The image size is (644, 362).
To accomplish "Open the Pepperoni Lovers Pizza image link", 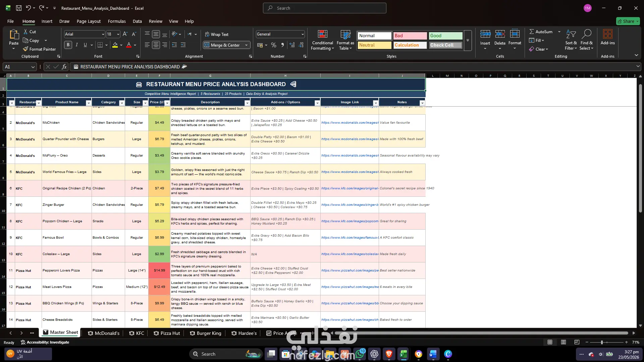I will (350, 270).
